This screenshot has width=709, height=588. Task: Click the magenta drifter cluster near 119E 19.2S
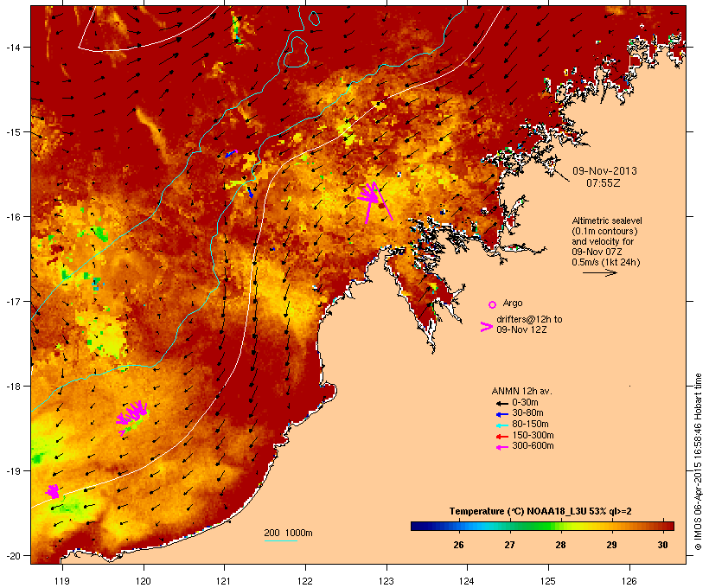tap(53, 491)
